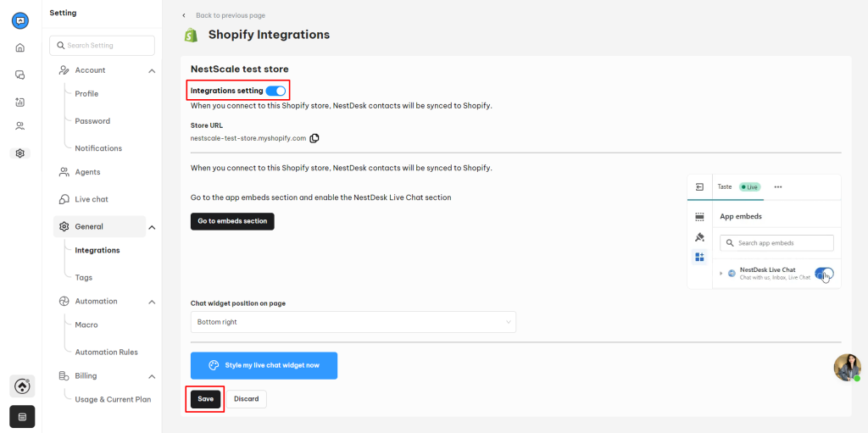Viewport: 868px width, 433px height.
Task: Open the Password settings page
Action: 92,121
